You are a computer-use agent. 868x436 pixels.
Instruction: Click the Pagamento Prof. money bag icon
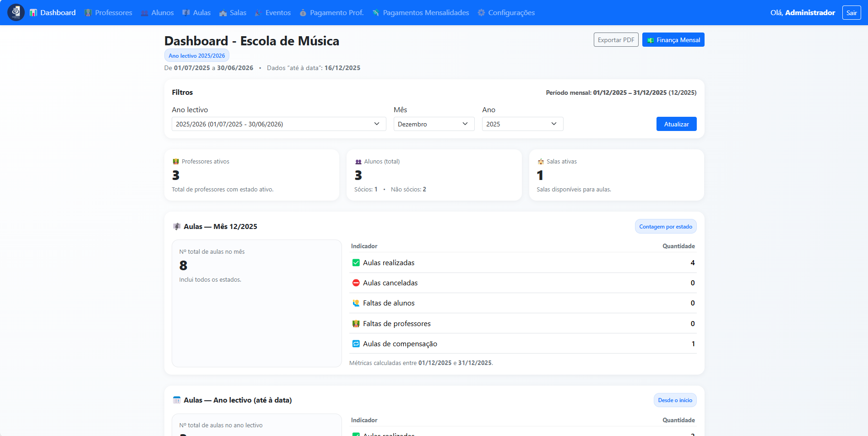303,13
